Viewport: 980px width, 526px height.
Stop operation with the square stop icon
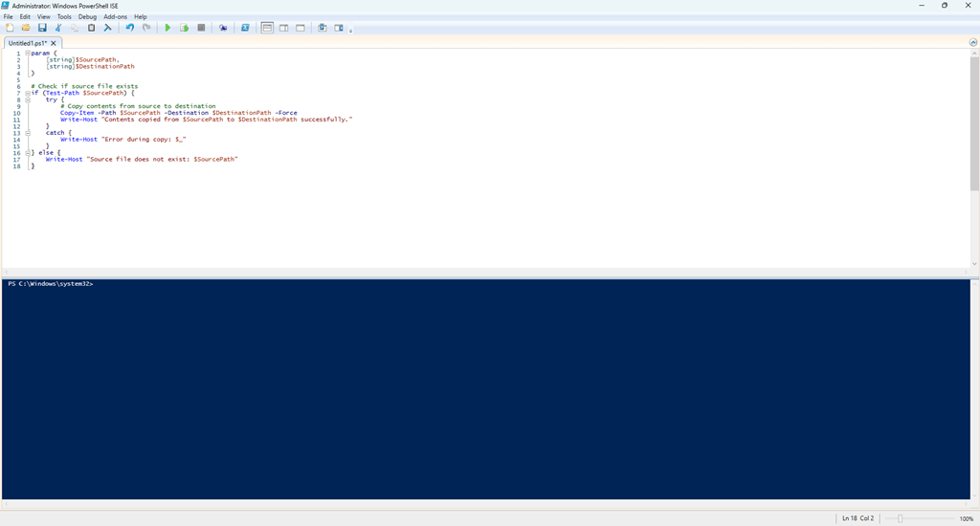pyautogui.click(x=201, y=28)
